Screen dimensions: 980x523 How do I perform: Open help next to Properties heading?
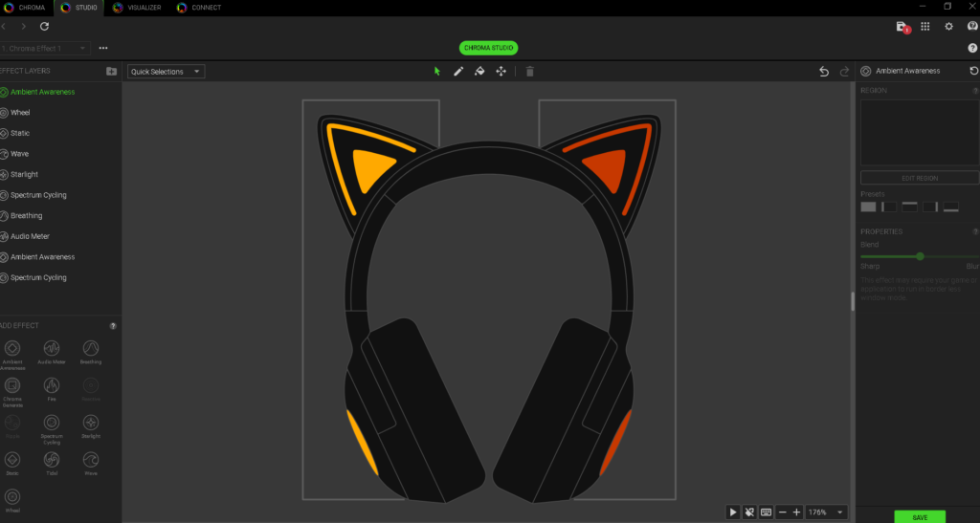click(975, 231)
